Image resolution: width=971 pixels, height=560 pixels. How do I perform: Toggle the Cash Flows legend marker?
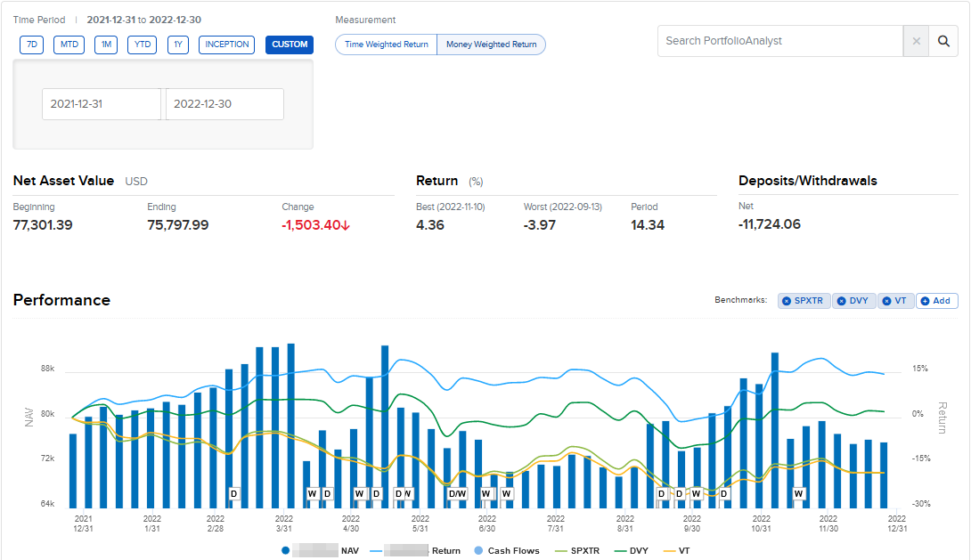[x=478, y=550]
